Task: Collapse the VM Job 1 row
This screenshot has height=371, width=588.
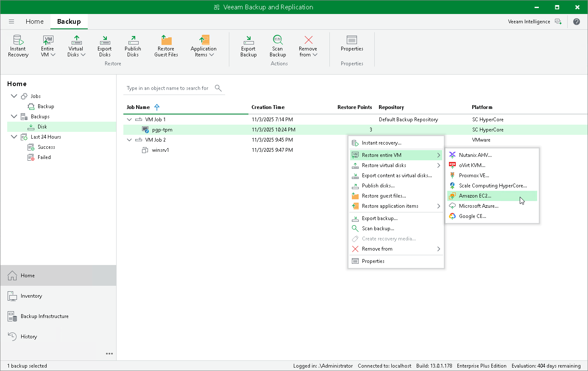Action: point(129,120)
